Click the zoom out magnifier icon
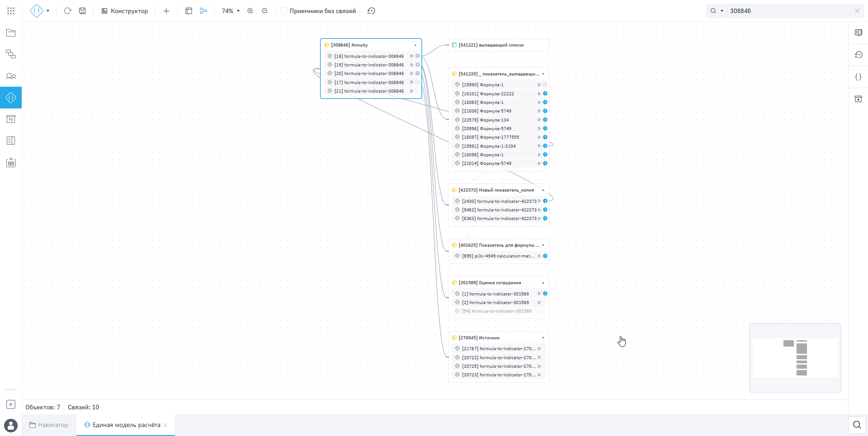Image resolution: width=868 pixels, height=436 pixels. click(x=265, y=11)
